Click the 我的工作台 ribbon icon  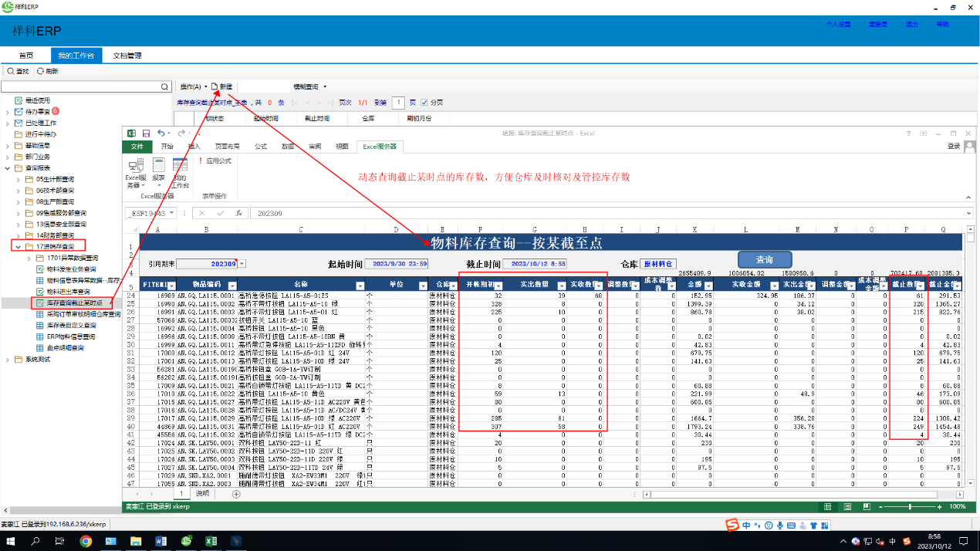point(180,171)
